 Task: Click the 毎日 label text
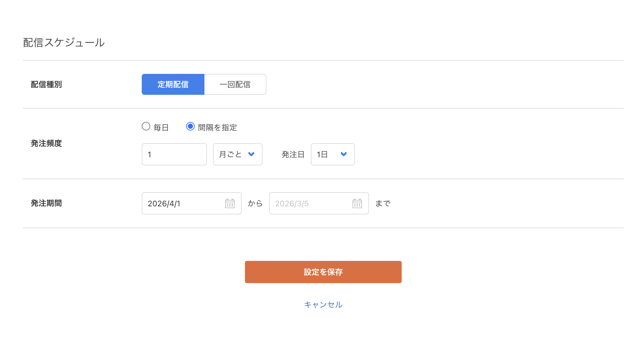(x=161, y=127)
